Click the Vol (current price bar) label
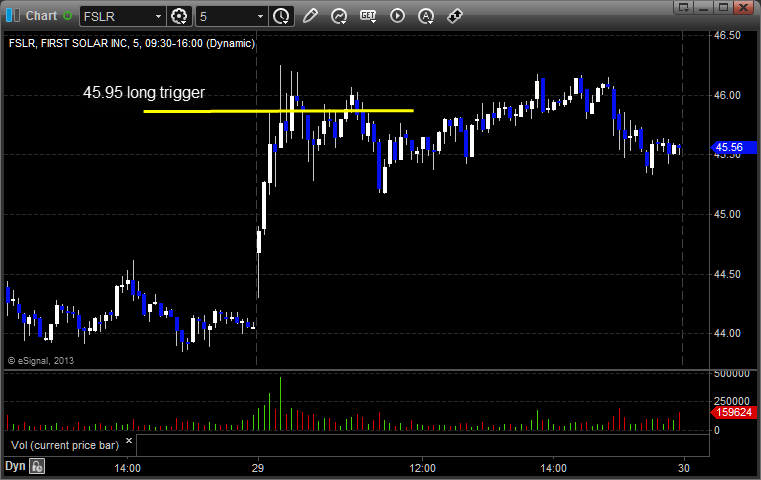This screenshot has height=480, width=761. pos(65,445)
